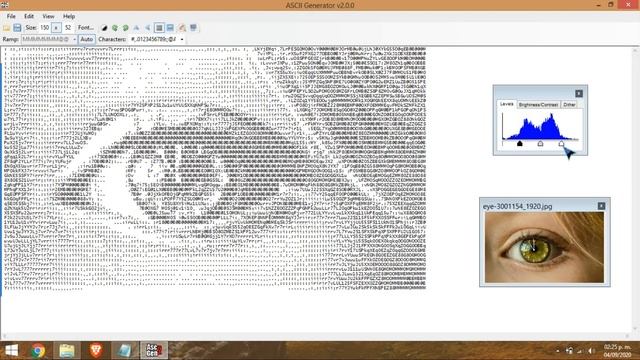640x360 pixels.
Task: Toggle the black and white invert icon
Action: tap(104, 28)
